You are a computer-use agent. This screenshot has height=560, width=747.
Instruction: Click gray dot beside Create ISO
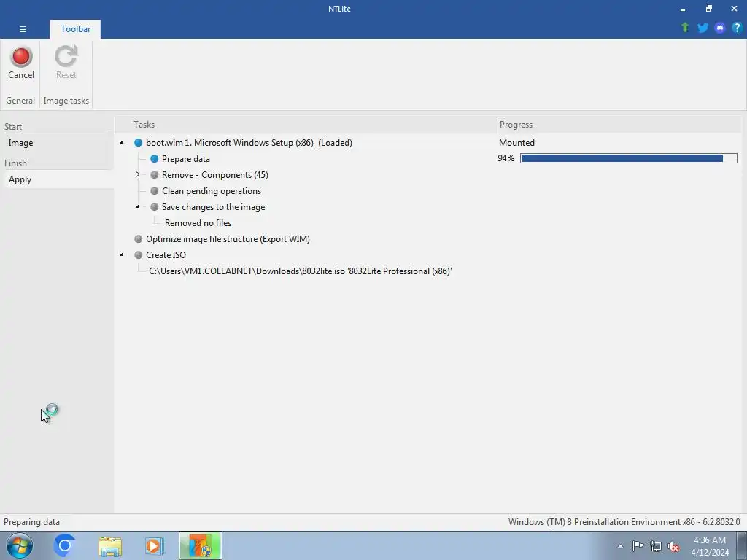(138, 254)
